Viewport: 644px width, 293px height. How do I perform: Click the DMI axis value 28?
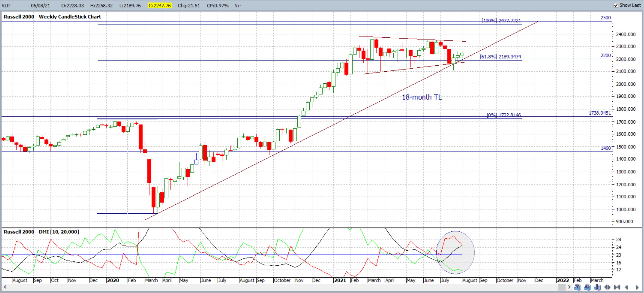point(618,240)
